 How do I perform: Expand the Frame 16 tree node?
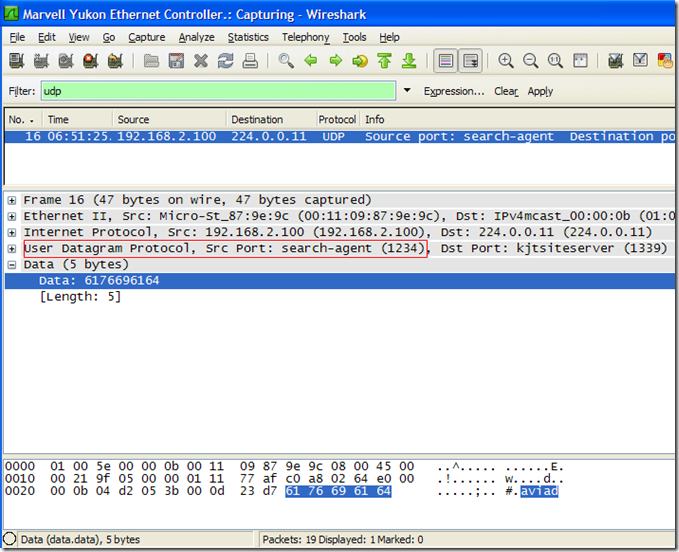click(x=12, y=200)
